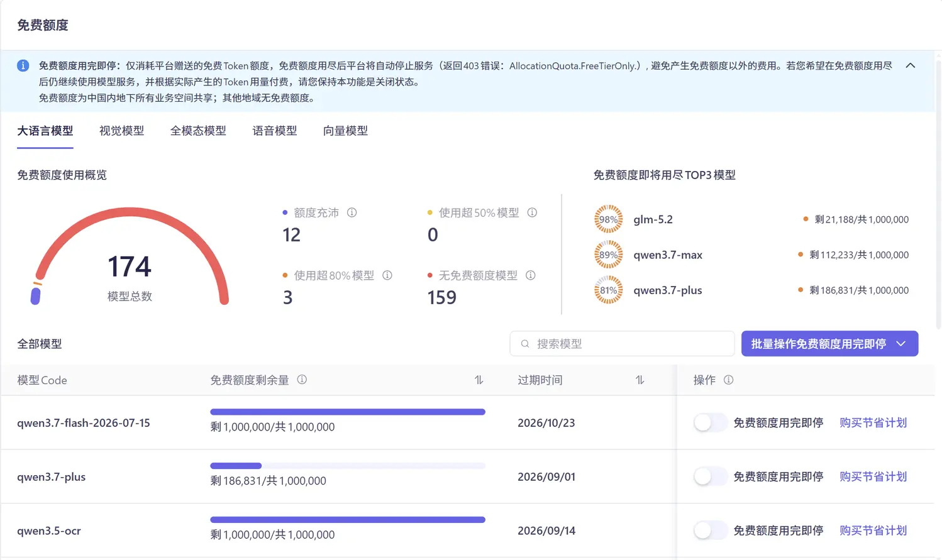Open the 语音模型 tab
The width and height of the screenshot is (942, 560).
click(x=275, y=131)
